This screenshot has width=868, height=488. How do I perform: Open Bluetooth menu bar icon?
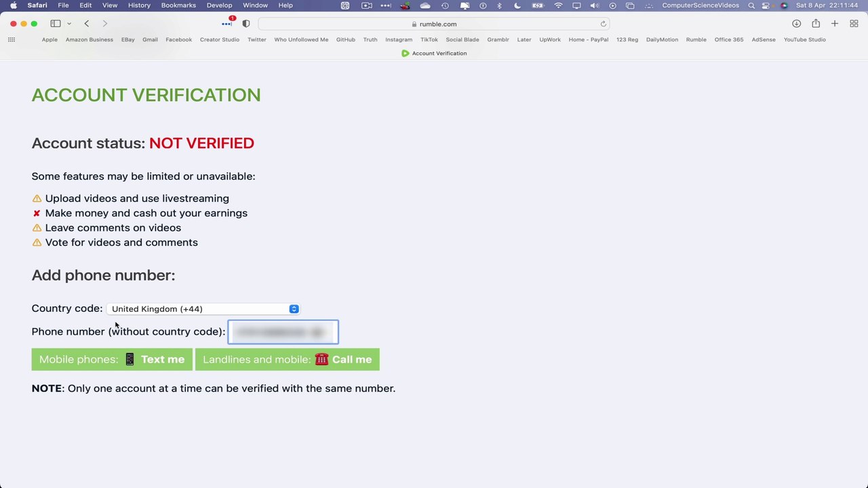(500, 5)
